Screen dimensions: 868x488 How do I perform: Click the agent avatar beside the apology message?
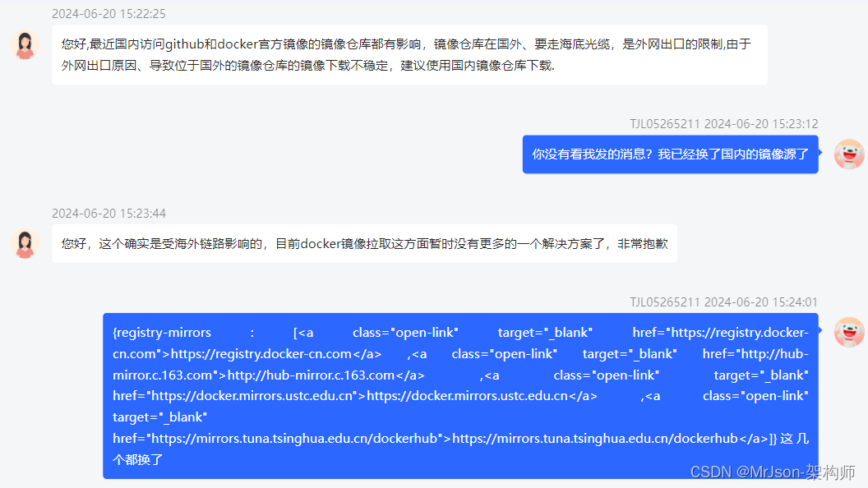pyautogui.click(x=25, y=243)
